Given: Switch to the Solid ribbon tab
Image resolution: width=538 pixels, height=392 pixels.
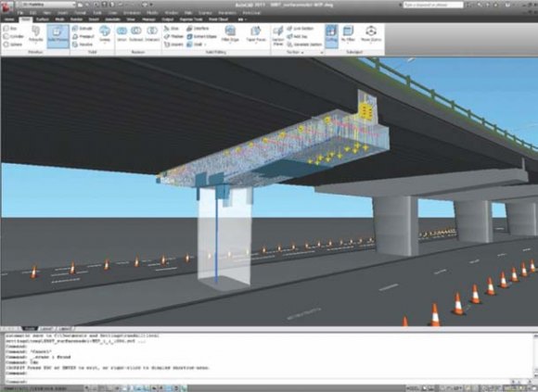Looking at the screenshot, I should pyautogui.click(x=25, y=19).
